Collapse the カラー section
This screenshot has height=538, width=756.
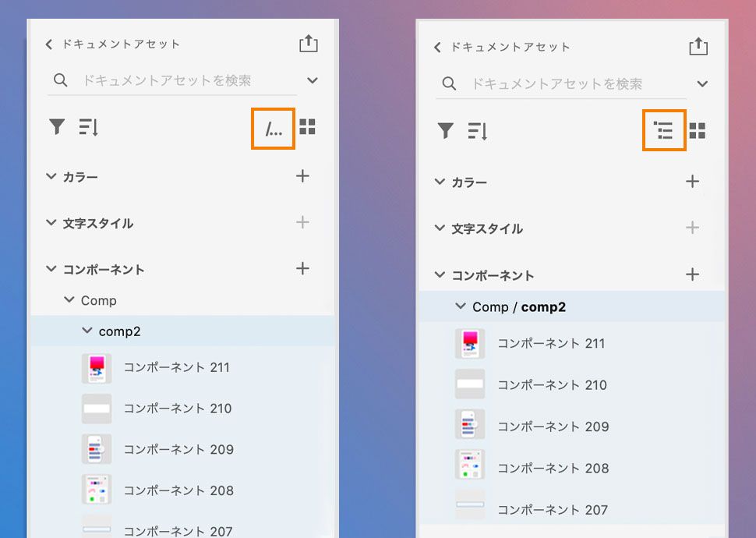click(x=51, y=176)
